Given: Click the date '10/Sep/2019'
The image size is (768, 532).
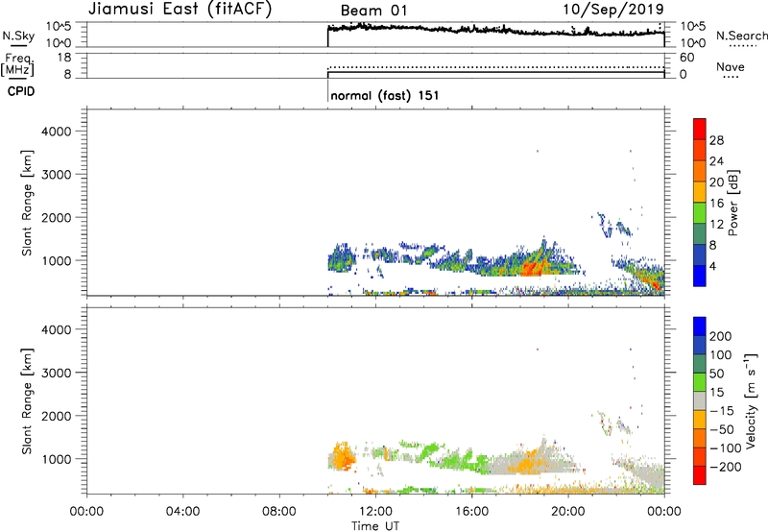Looking at the screenshot, I should (613, 9).
